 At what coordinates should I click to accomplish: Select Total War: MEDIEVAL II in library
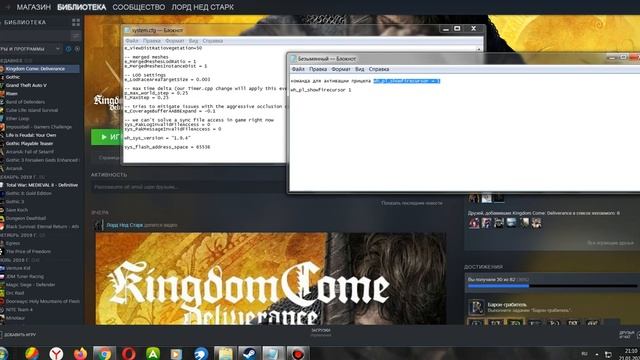pos(42,185)
